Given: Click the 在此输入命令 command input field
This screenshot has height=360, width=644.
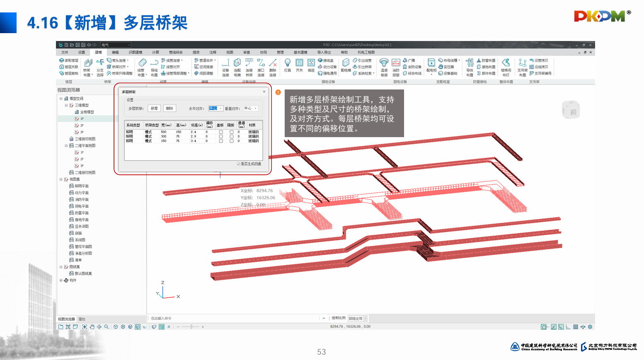Looking at the screenshot, I should [x=234, y=319].
